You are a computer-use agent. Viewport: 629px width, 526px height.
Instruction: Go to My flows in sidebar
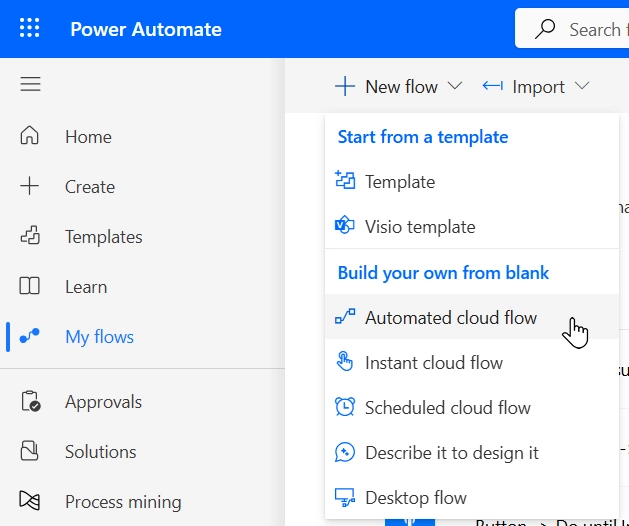click(x=99, y=337)
